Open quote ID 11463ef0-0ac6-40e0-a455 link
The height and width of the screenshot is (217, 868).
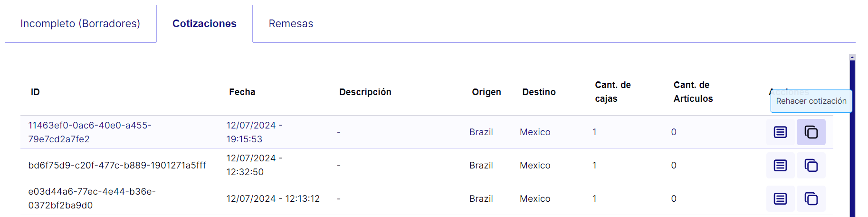point(90,132)
